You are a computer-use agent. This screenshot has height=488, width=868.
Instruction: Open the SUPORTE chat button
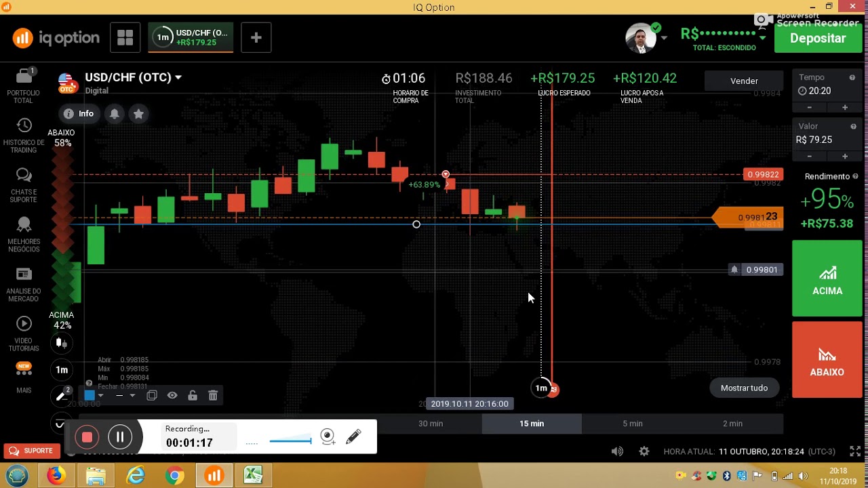coord(31,451)
